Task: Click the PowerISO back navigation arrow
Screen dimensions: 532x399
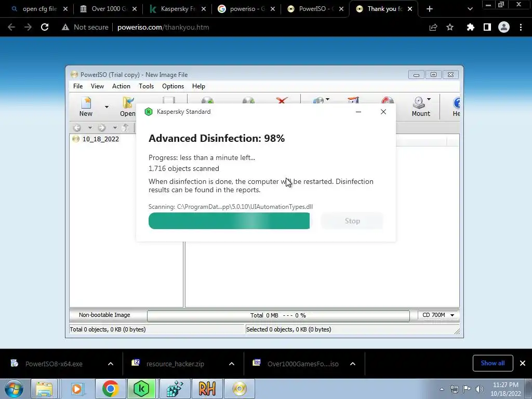Action: [x=77, y=128]
